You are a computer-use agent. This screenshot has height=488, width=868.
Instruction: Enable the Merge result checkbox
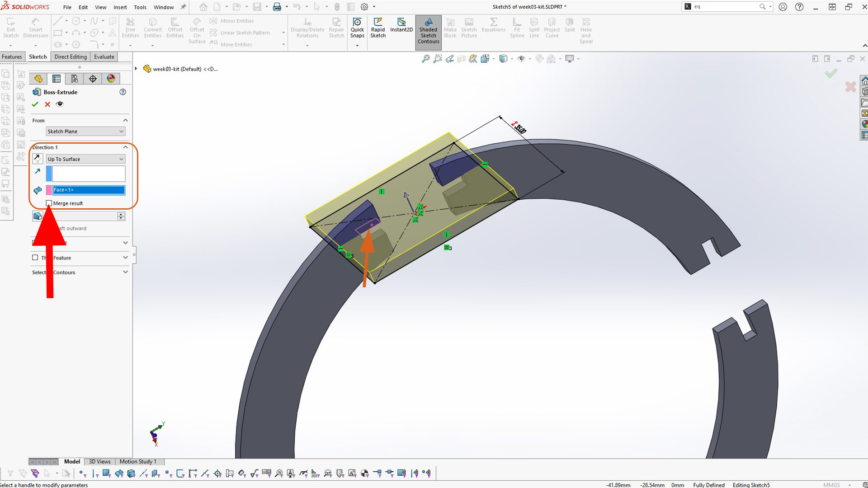[49, 203]
